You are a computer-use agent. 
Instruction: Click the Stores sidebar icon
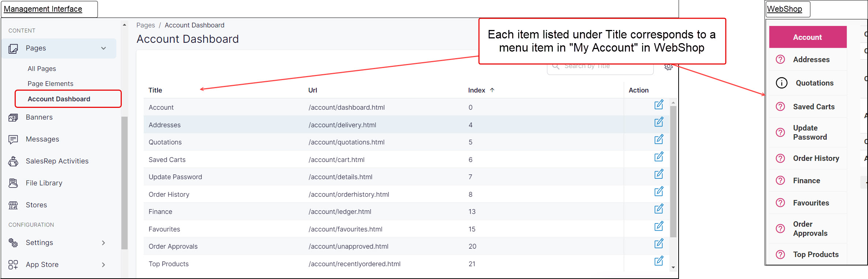[13, 205]
